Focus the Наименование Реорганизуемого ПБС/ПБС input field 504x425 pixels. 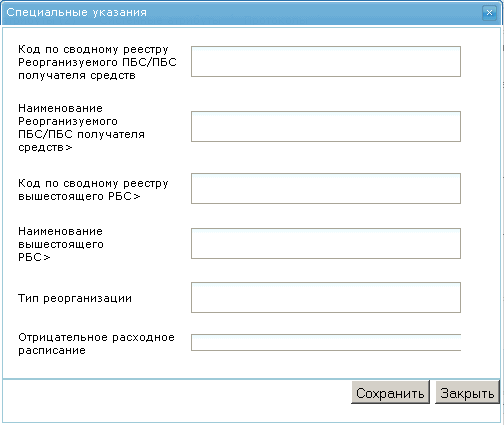coord(326,127)
